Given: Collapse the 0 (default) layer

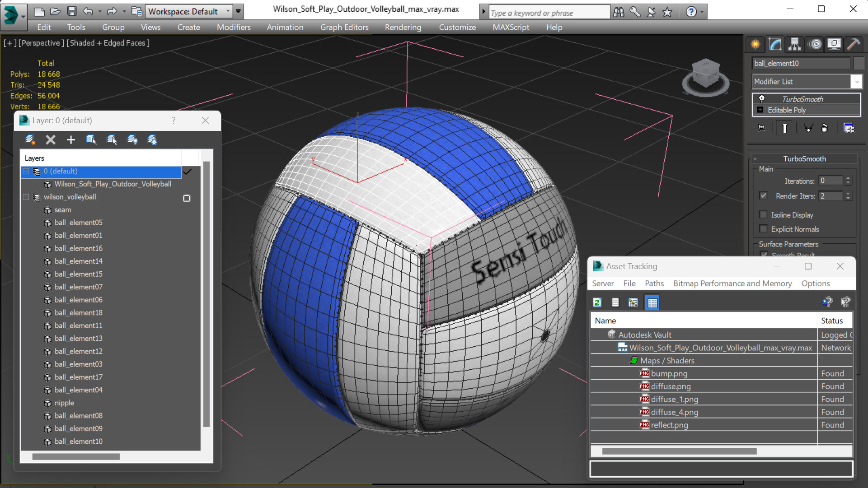Looking at the screenshot, I should pos(26,172).
